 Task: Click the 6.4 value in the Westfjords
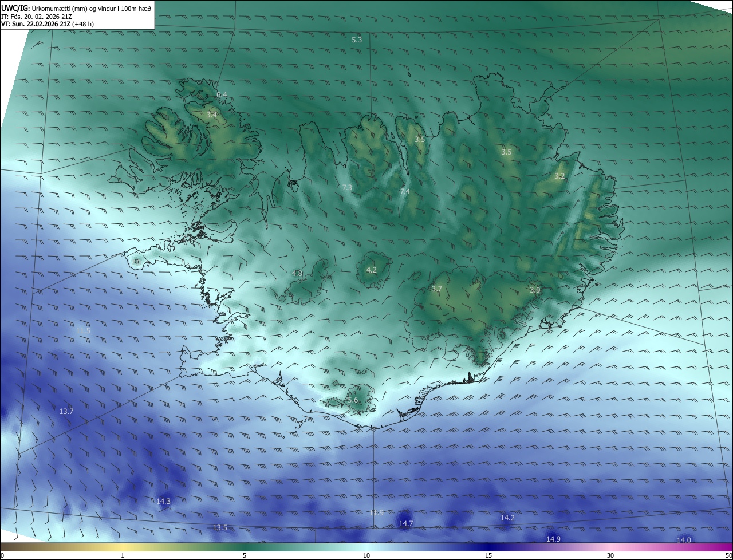(222, 94)
